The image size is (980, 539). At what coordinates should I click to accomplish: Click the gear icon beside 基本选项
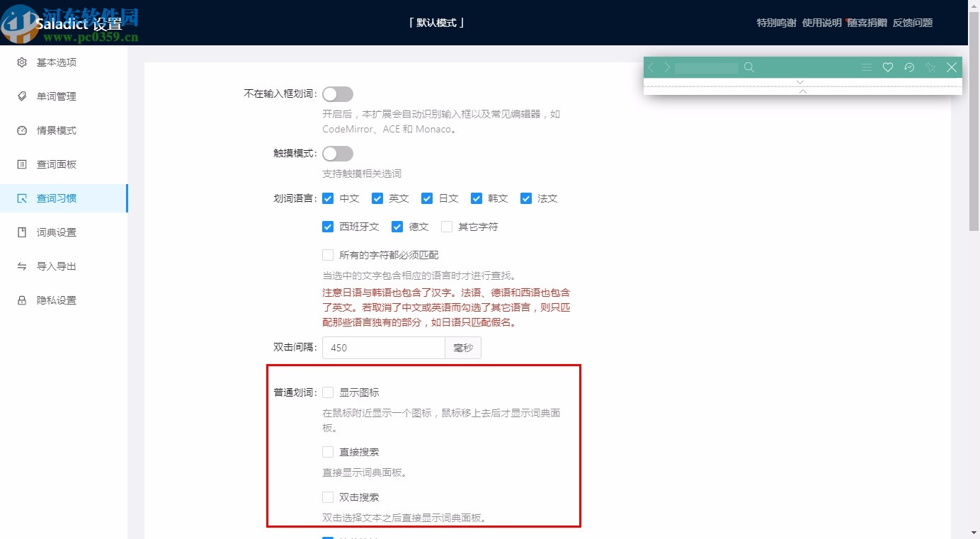(21, 62)
